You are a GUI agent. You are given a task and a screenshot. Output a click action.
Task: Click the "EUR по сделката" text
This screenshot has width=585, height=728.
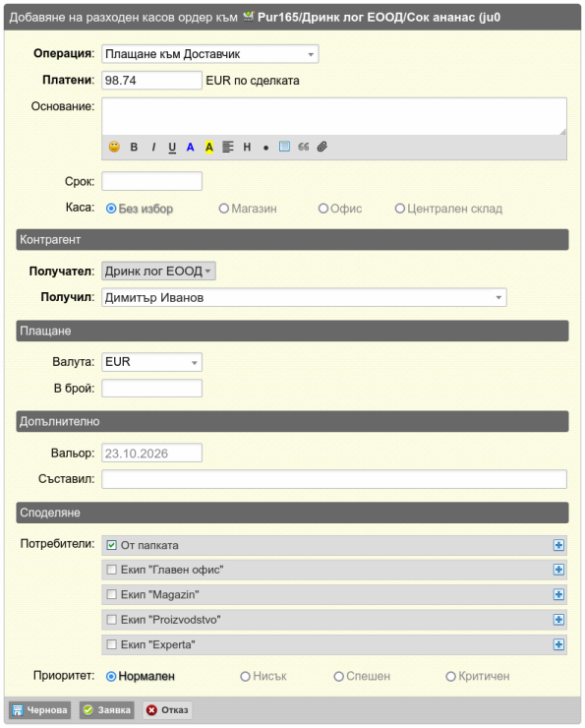[253, 81]
